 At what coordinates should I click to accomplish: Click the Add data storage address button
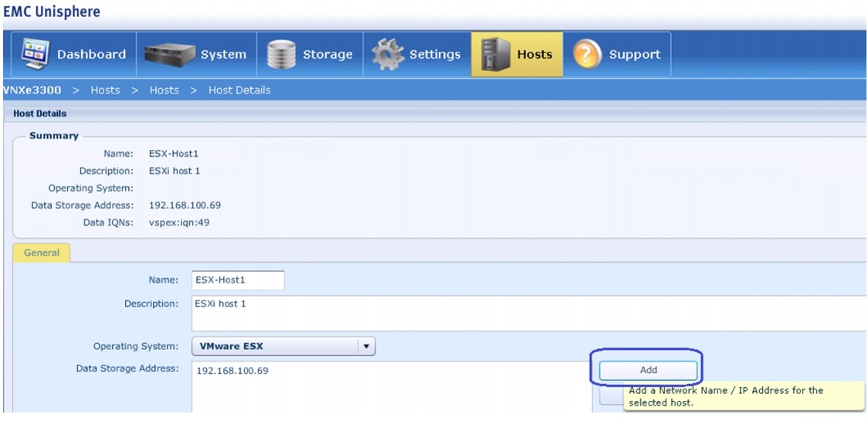(648, 370)
